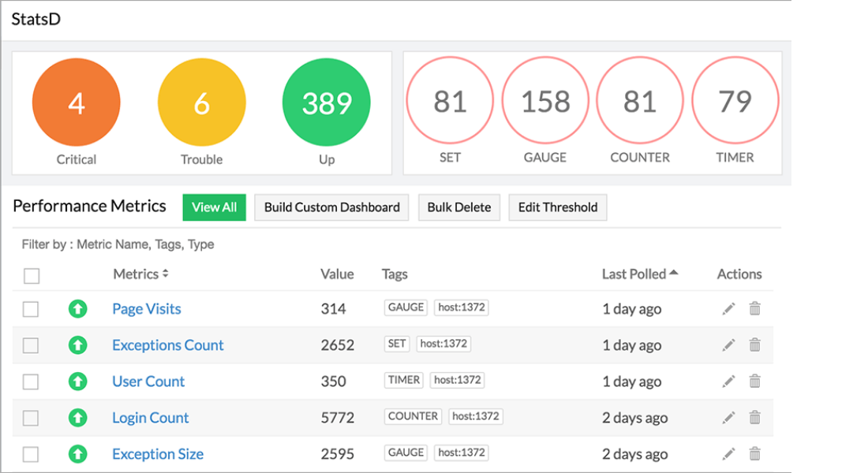Open the Login Count metric link
The image size is (868, 473).
pyautogui.click(x=151, y=418)
